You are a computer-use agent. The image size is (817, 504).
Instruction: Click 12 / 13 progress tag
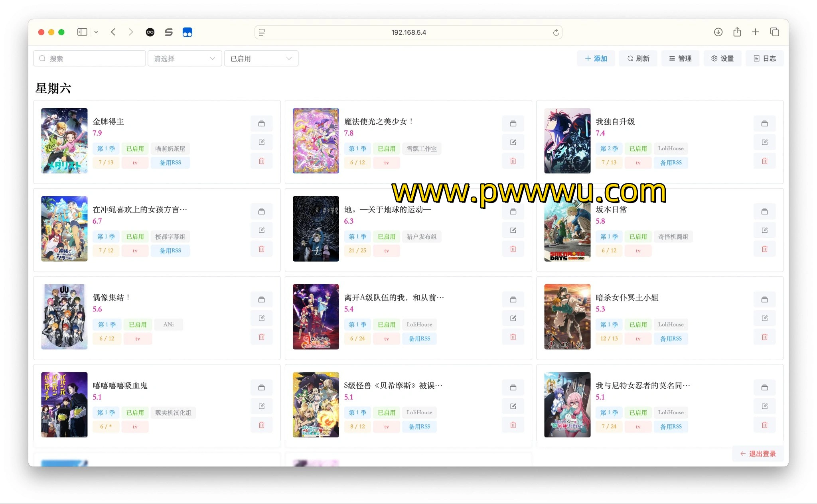609,339
